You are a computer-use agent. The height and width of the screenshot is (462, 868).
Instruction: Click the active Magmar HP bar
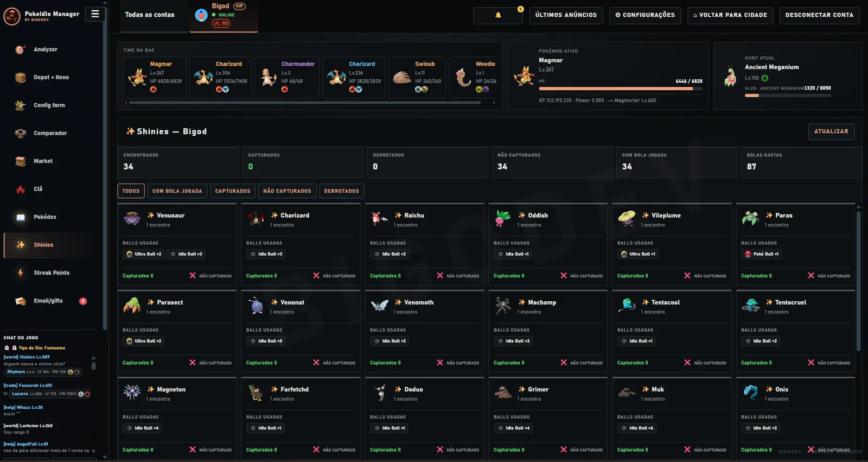tap(620, 88)
